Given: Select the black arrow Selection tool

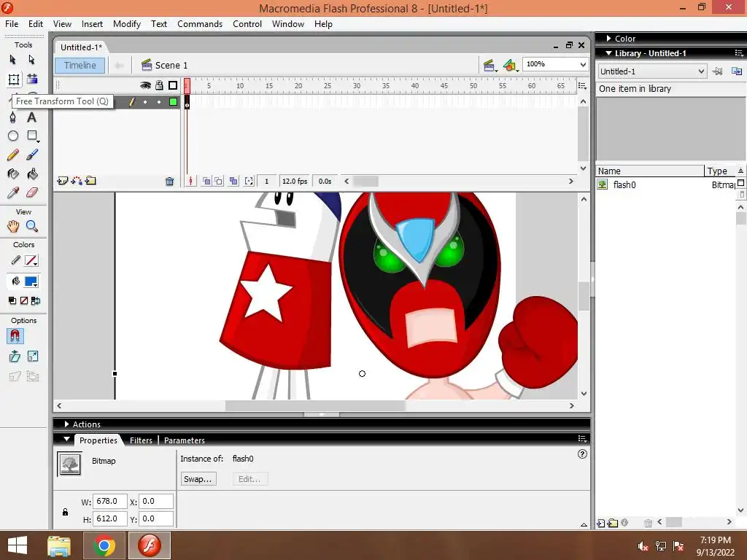Looking at the screenshot, I should tap(13, 60).
